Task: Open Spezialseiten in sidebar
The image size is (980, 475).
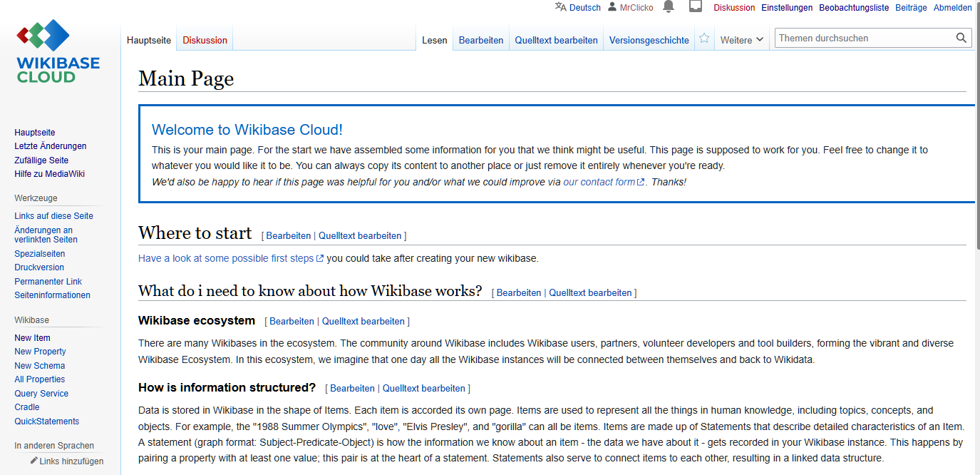Action: (x=39, y=254)
